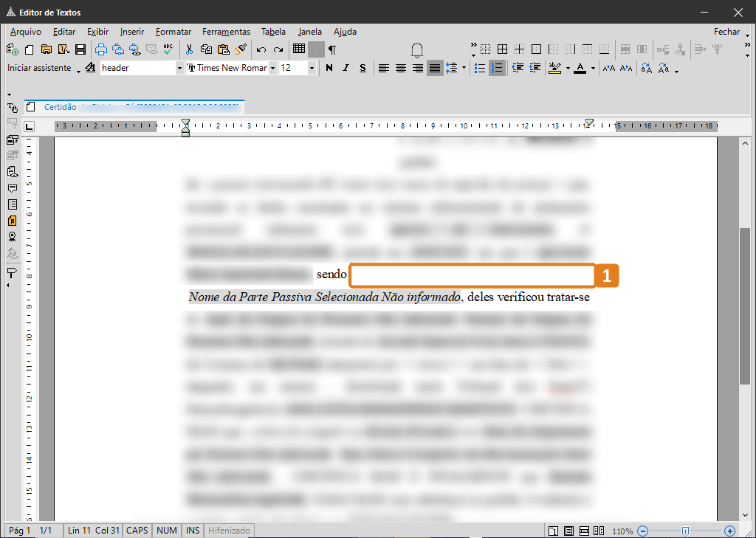The height and width of the screenshot is (538, 756).
Task: Run the spell check (ABC) tool
Action: [x=168, y=49]
